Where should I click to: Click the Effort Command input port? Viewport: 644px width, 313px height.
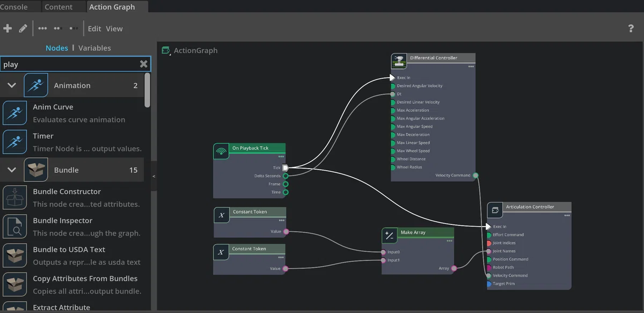[x=488, y=235]
